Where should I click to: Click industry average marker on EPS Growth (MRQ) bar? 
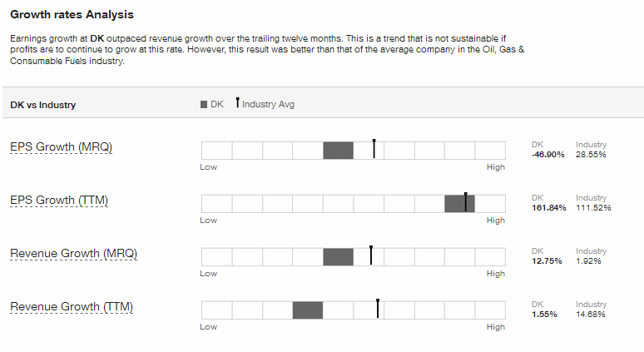pos(374,149)
